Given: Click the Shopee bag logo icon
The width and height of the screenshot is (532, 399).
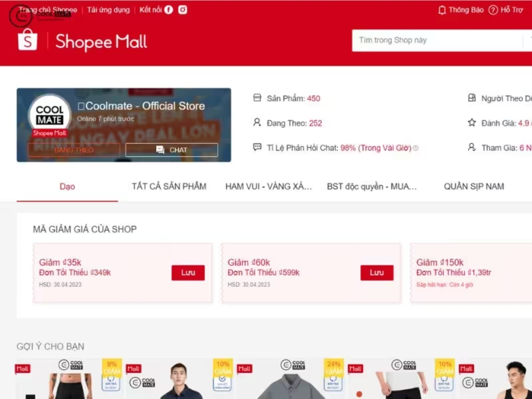Looking at the screenshot, I should (27, 39).
